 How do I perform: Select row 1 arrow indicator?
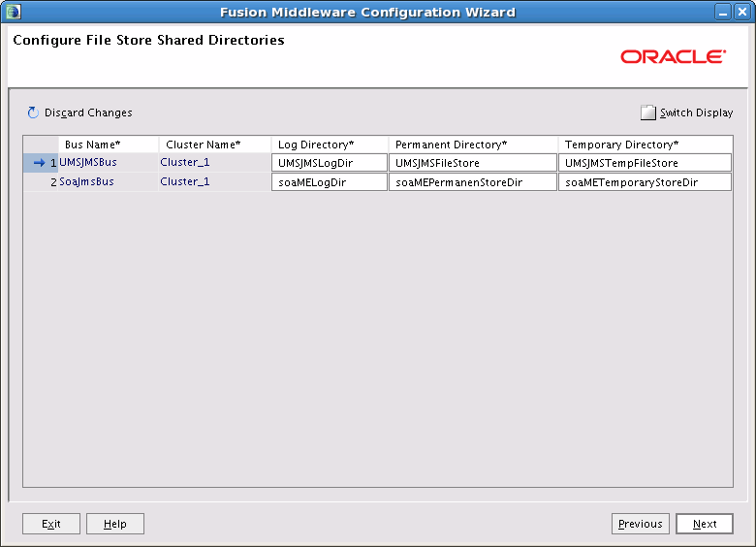click(x=40, y=163)
